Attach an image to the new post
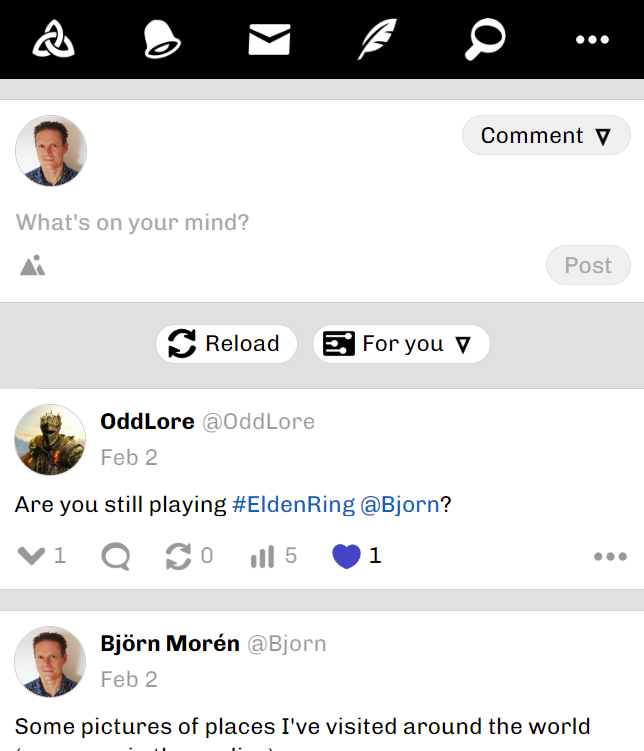Image resolution: width=644 pixels, height=751 pixels. (33, 265)
